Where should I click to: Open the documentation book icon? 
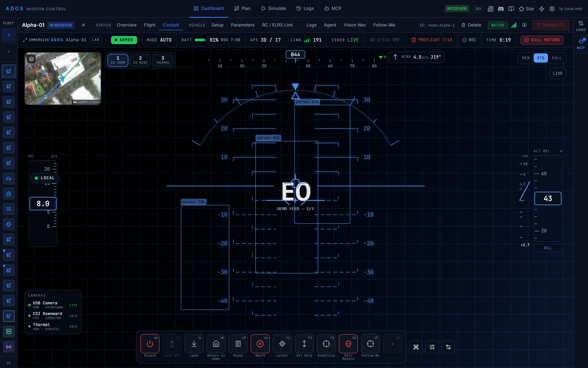pos(511,8)
